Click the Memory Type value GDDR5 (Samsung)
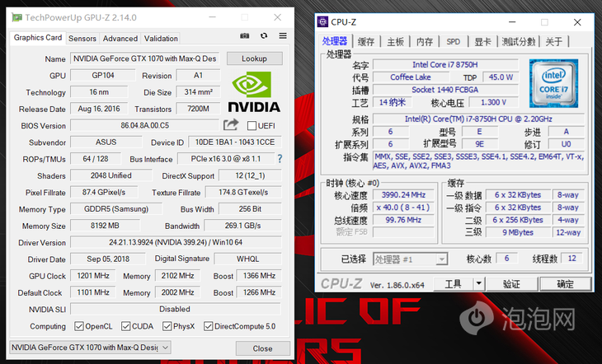Image resolution: width=602 pixels, height=364 pixels. click(x=116, y=209)
